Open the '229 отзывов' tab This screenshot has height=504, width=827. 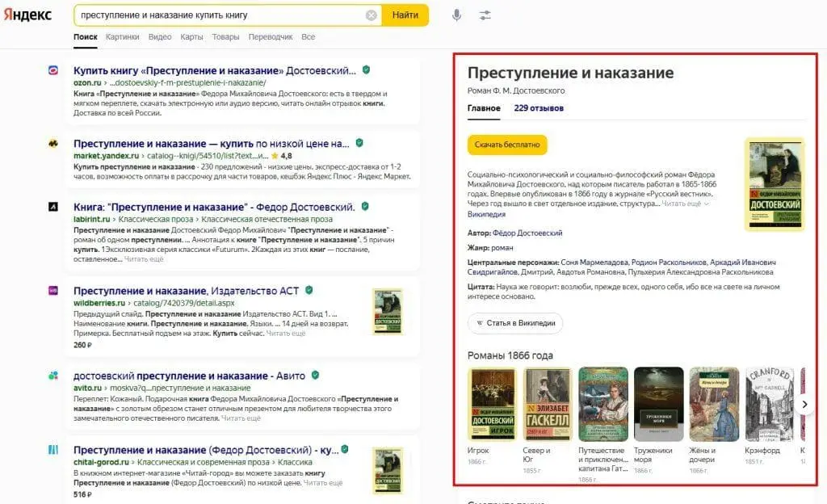pyautogui.click(x=539, y=108)
